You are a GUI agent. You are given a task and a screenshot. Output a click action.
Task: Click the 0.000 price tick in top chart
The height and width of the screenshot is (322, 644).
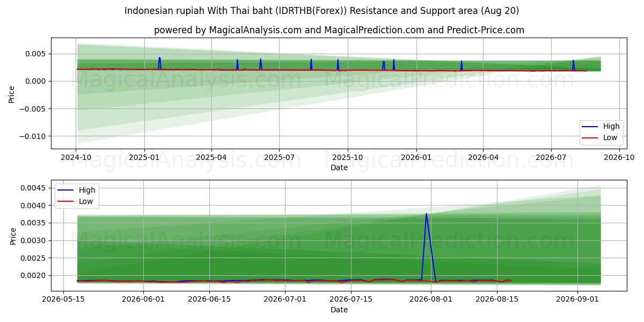(x=36, y=81)
